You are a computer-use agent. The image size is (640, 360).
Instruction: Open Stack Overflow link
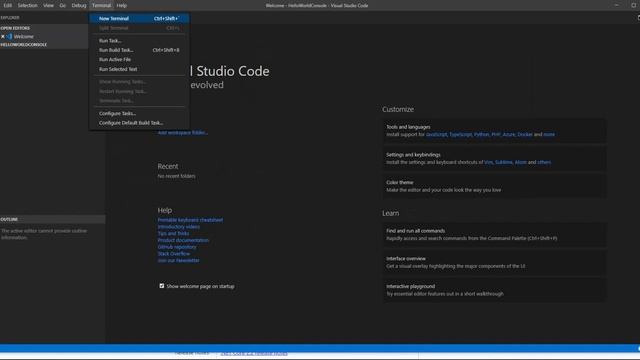174,253
